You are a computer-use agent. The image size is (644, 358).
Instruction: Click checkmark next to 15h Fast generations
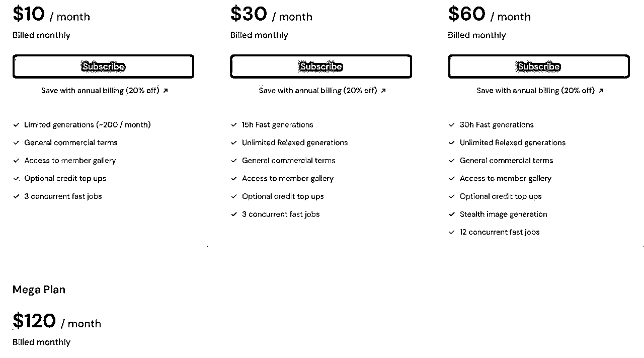pyautogui.click(x=234, y=125)
